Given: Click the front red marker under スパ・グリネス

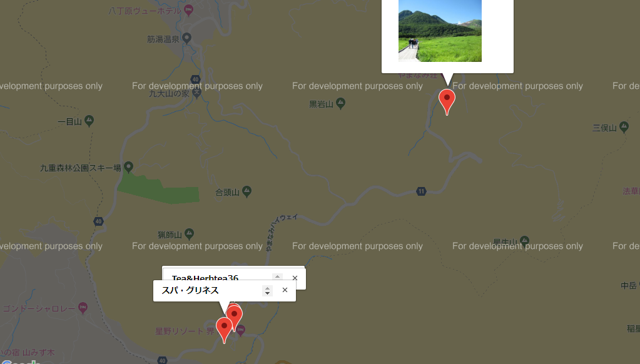Looking at the screenshot, I should click(223, 328).
